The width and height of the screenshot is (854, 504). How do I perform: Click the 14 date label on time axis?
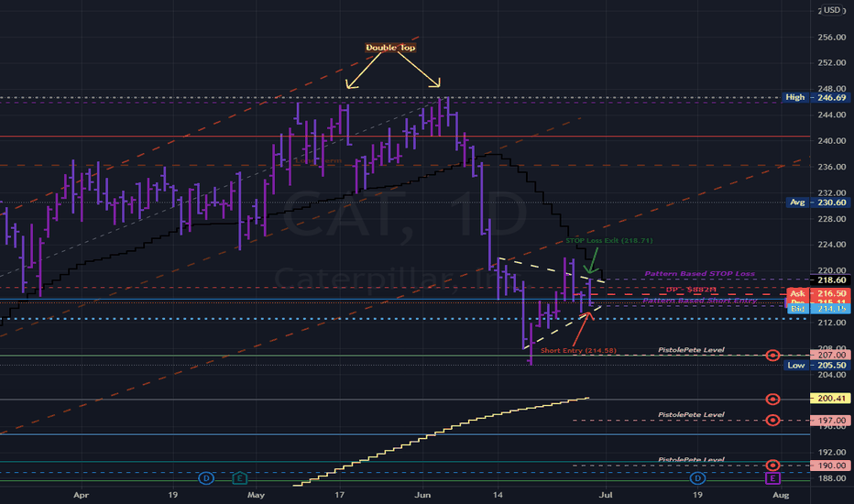(498, 495)
